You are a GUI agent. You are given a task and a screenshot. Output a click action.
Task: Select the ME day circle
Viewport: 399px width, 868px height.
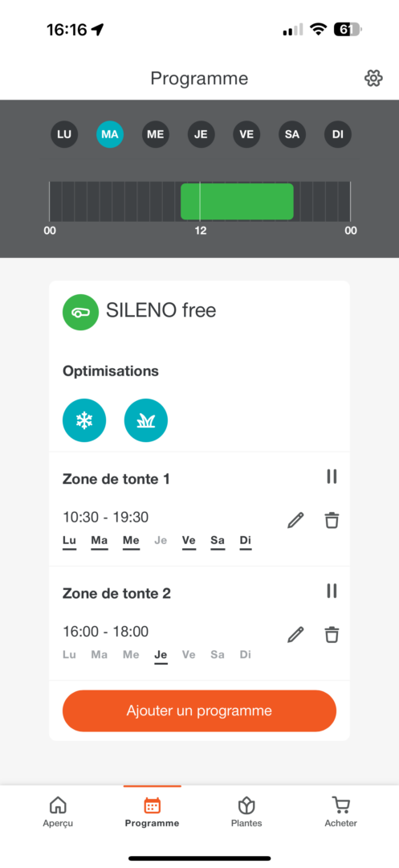(156, 134)
